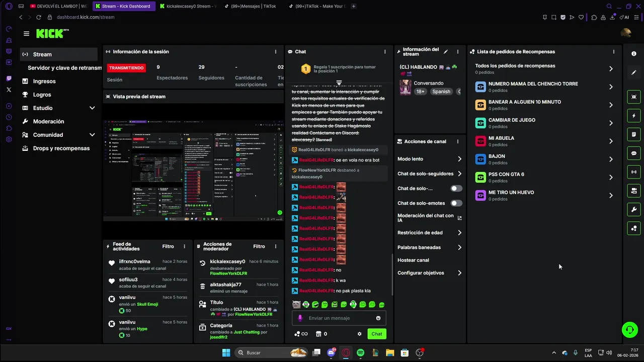Open Acciones de canal three-dot menu
Screen dimensions: 644x362
click(x=457, y=142)
